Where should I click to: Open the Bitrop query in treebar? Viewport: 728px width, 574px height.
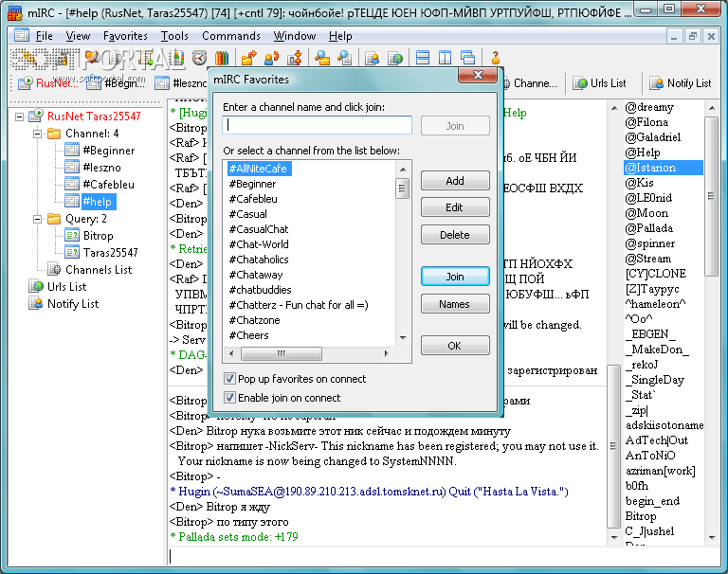(89, 236)
